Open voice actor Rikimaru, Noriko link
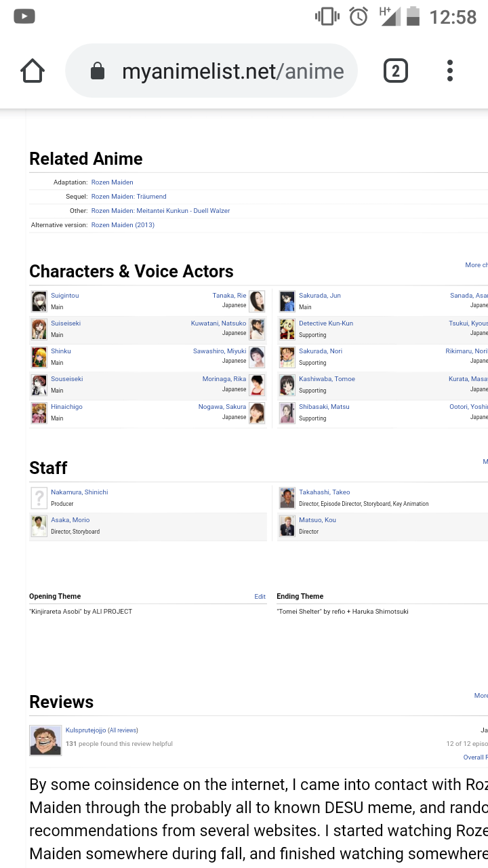The height and width of the screenshot is (868, 488). [x=467, y=351]
